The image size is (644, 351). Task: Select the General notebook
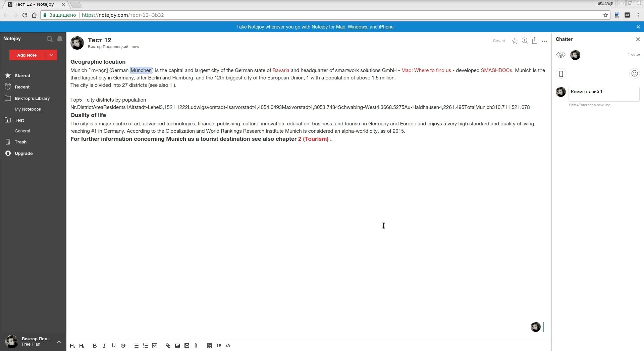click(x=22, y=131)
